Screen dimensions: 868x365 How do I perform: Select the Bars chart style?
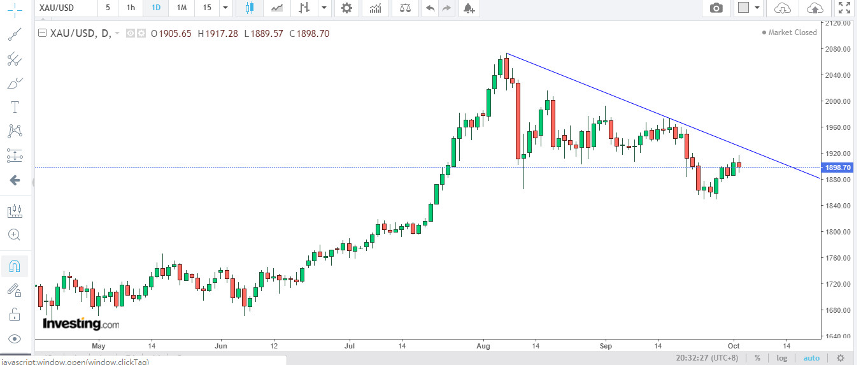(x=304, y=8)
